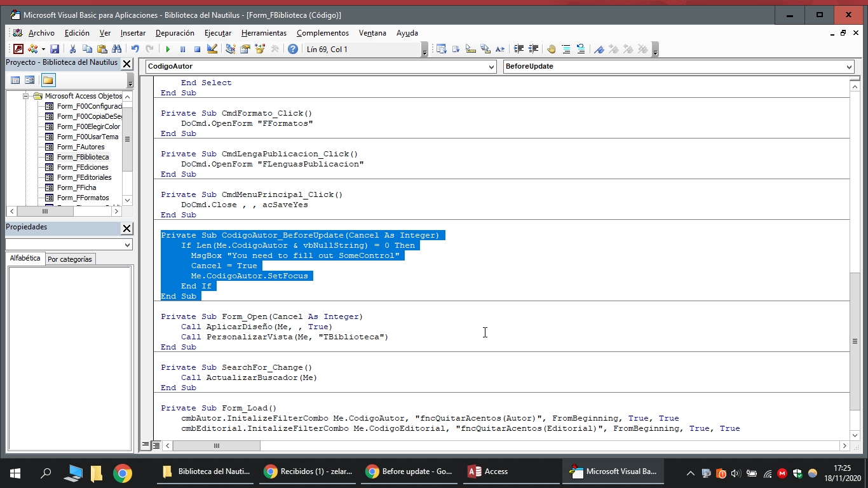Image resolution: width=868 pixels, height=488 pixels.
Task: Open the Herramientas menu
Action: [264, 33]
